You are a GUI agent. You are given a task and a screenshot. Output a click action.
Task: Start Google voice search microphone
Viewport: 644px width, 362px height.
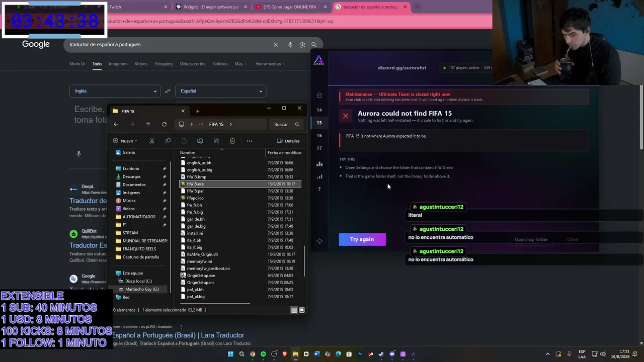point(290,45)
